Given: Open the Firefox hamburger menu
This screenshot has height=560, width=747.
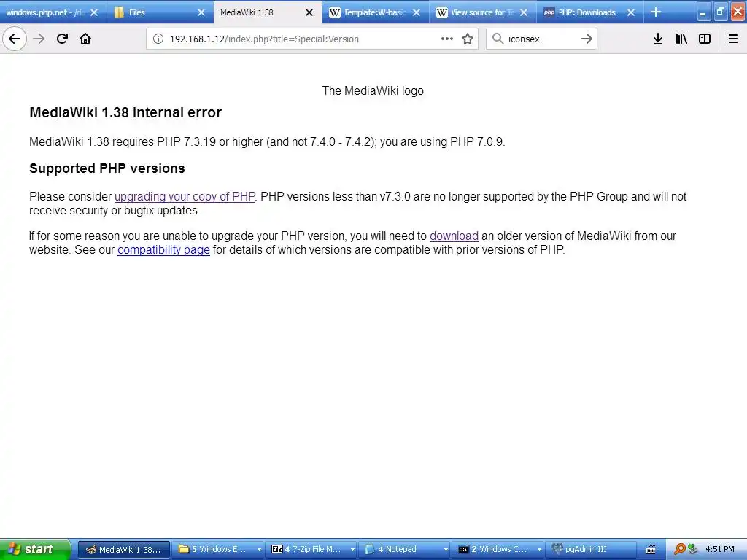Looking at the screenshot, I should [733, 39].
